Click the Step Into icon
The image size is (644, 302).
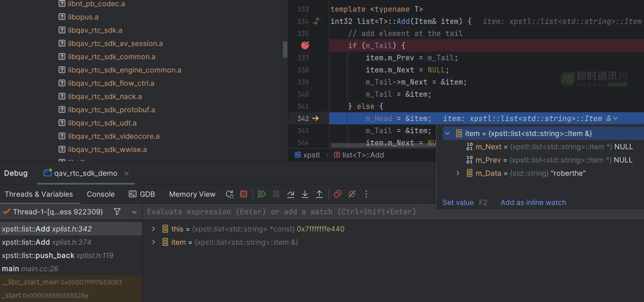[x=305, y=194]
